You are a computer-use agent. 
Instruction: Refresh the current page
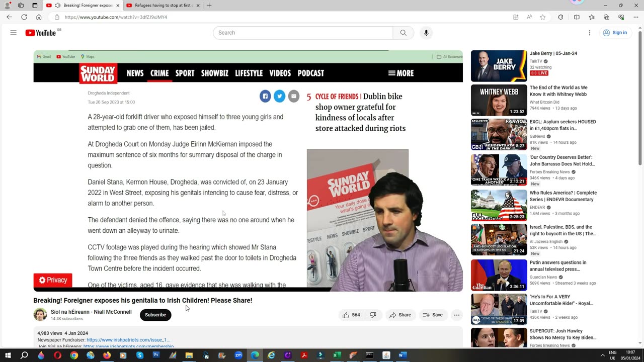point(24,17)
